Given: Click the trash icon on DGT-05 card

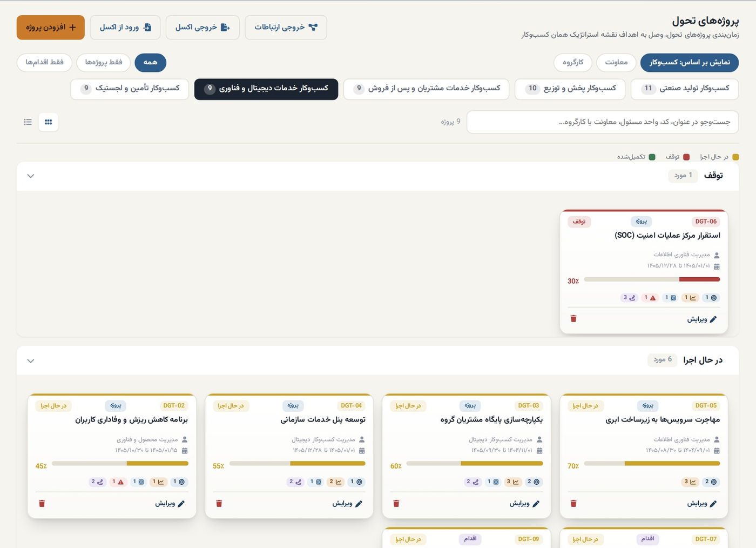Looking at the screenshot, I should (x=573, y=504).
